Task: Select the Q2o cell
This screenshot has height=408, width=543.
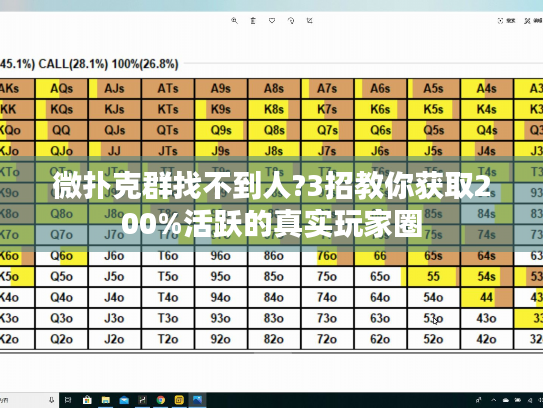Action: (x=62, y=339)
